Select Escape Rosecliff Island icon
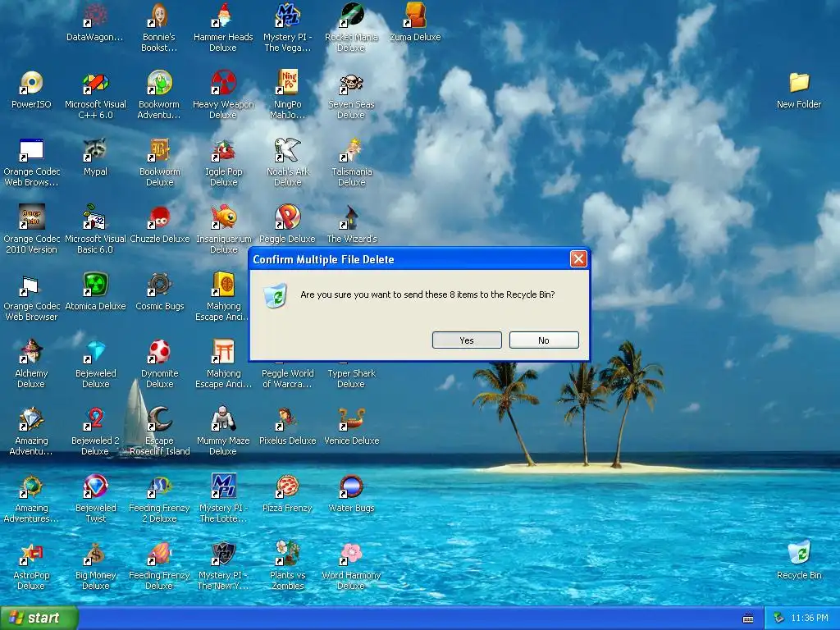840x630 pixels. click(x=160, y=431)
